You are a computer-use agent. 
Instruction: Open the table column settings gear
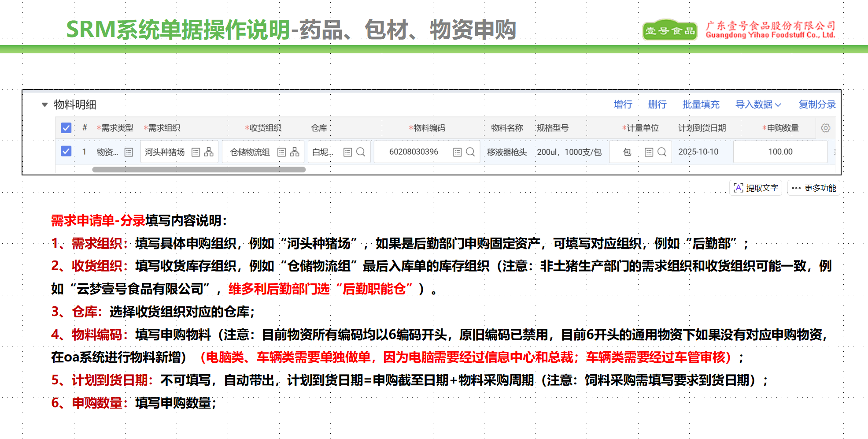coord(826,128)
